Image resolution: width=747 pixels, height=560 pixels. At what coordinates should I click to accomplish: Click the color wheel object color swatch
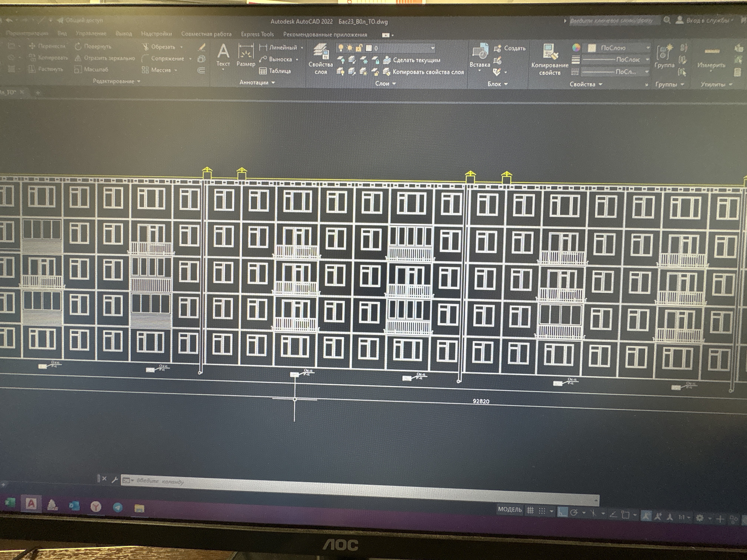[x=576, y=48]
